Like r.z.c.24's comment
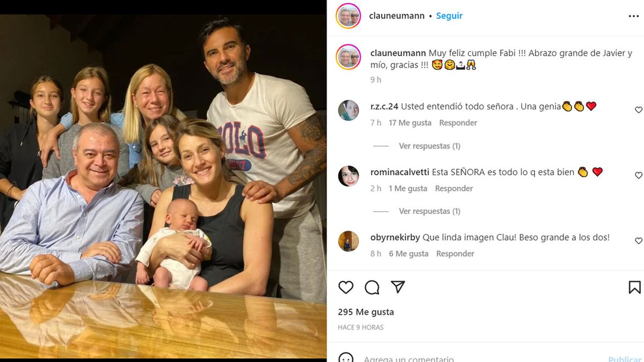 click(x=639, y=110)
